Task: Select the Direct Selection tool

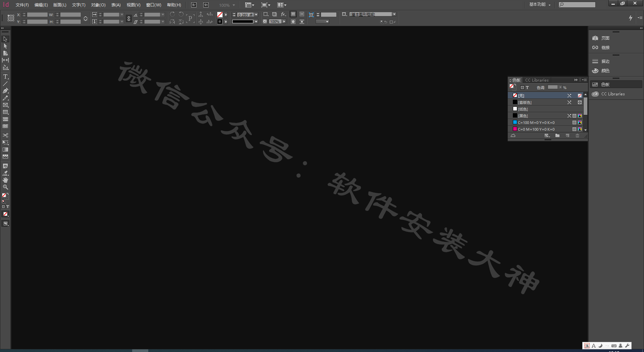Action: [5, 46]
